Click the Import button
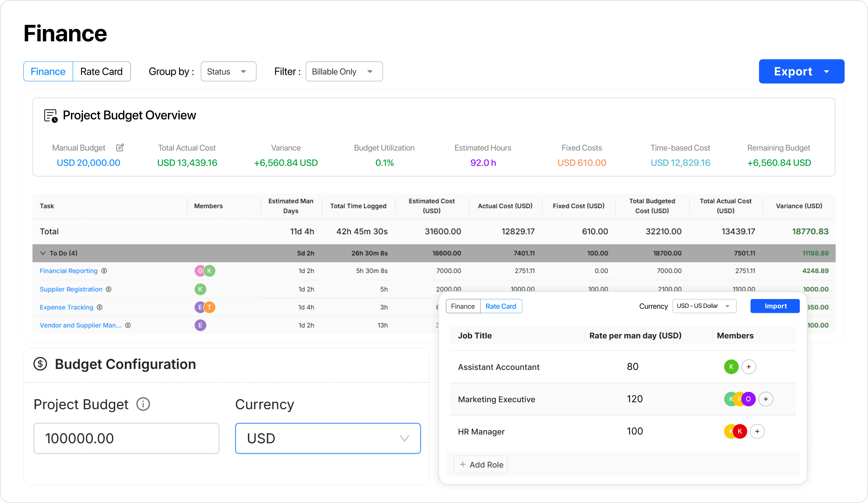The width and height of the screenshot is (868, 503). [x=775, y=306]
